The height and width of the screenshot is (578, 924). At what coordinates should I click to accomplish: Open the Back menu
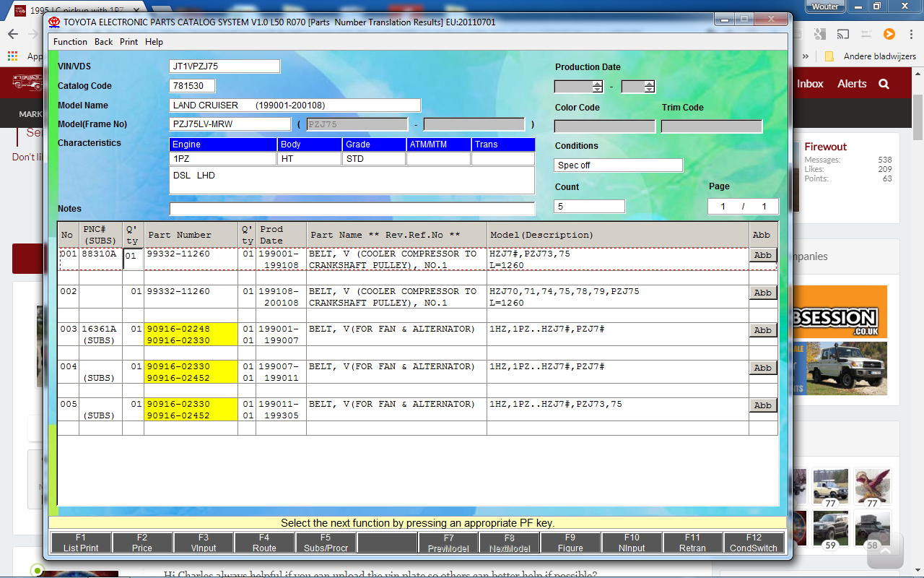click(104, 42)
